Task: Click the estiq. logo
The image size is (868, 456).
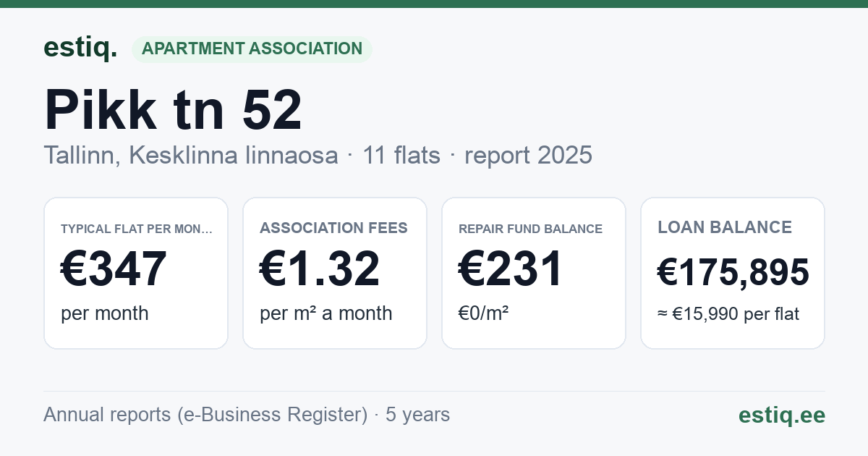Action: (x=80, y=48)
